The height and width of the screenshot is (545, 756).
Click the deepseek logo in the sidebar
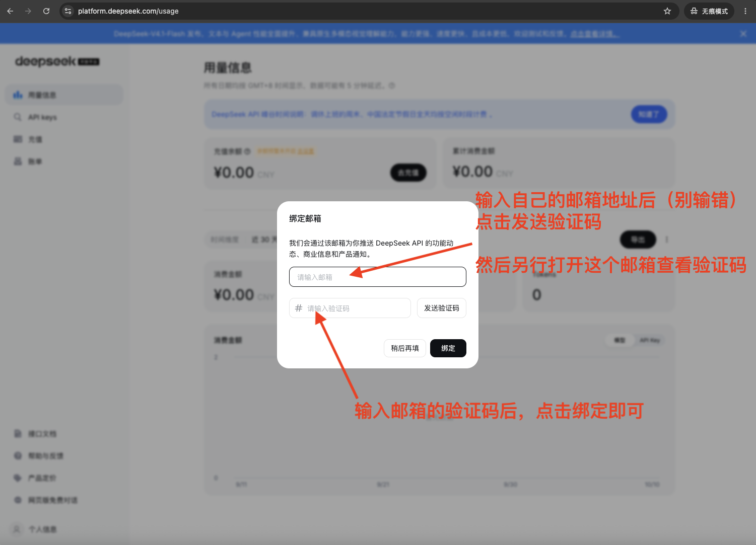[57, 61]
